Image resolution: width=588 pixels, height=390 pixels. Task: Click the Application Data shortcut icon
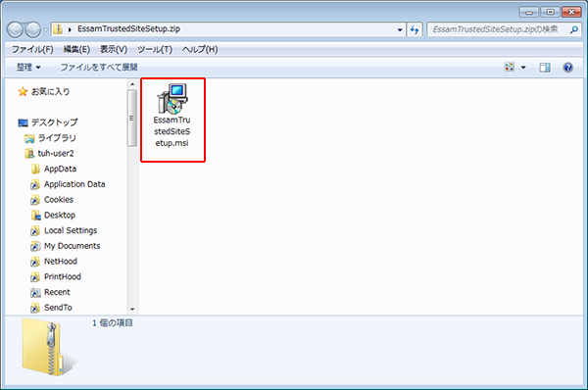[35, 184]
